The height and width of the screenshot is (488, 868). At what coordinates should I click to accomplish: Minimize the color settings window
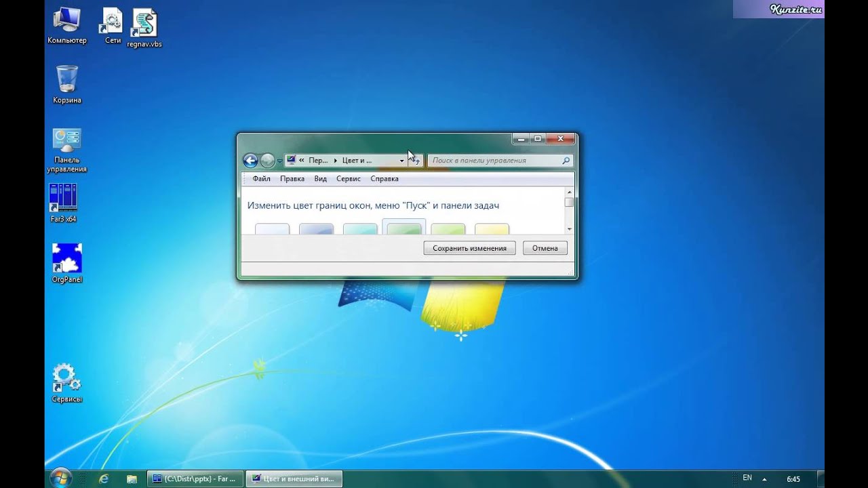tap(520, 139)
